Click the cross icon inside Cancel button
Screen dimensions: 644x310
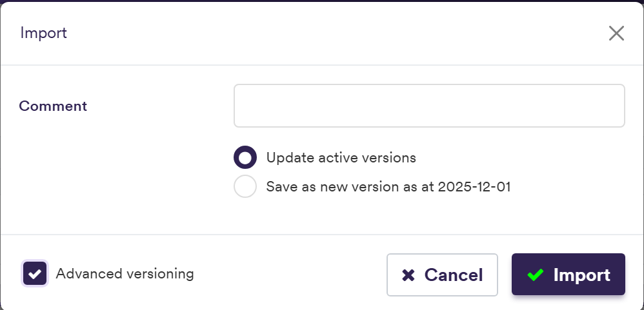tap(408, 275)
